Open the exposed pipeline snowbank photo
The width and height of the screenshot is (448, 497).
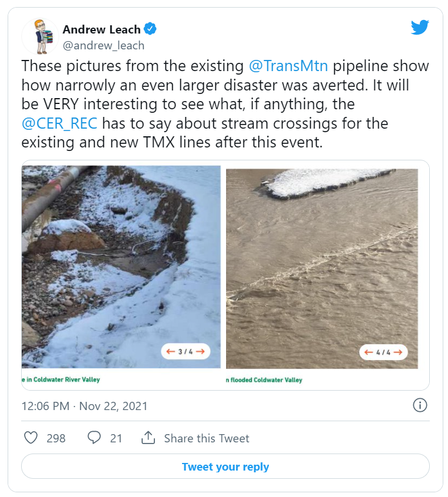(121, 267)
